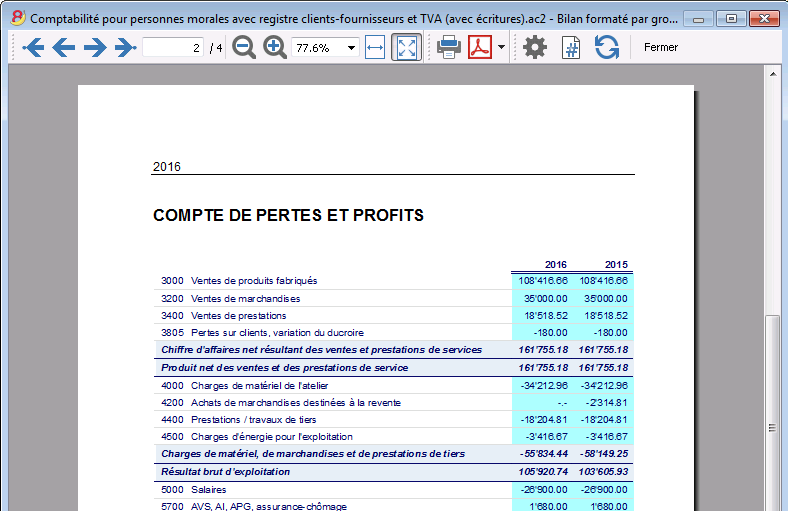Screen dimensions: 788x511
Task: Refresh the preview with the reload icon
Action: coord(607,48)
